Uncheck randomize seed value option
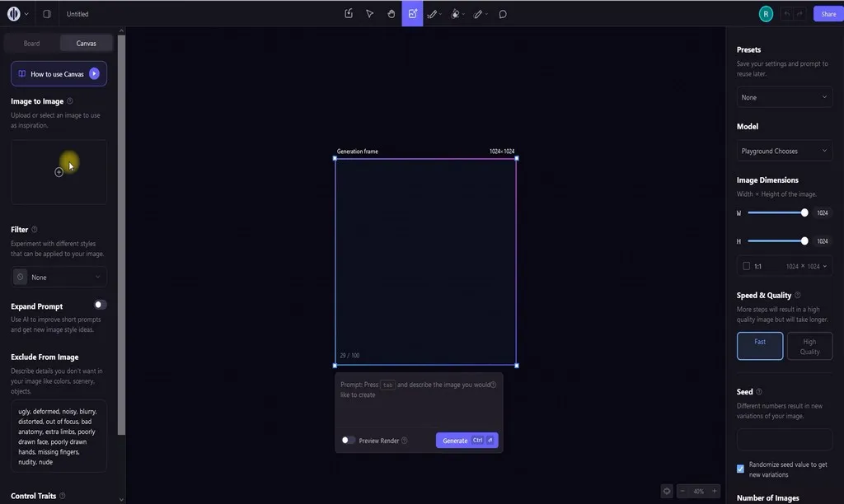The height and width of the screenshot is (504, 844). tap(739, 468)
